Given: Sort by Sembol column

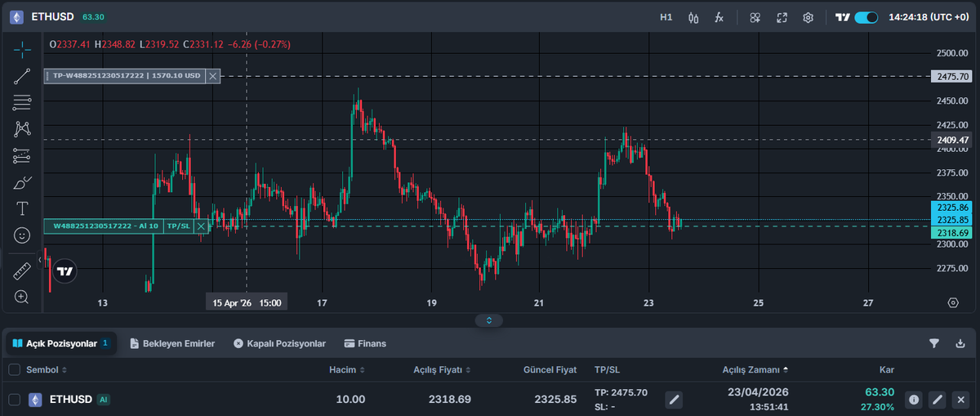Looking at the screenshot, I should [x=47, y=369].
